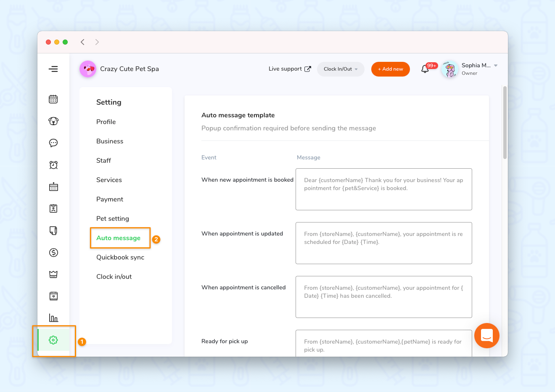Open the Business settings item

(x=110, y=141)
